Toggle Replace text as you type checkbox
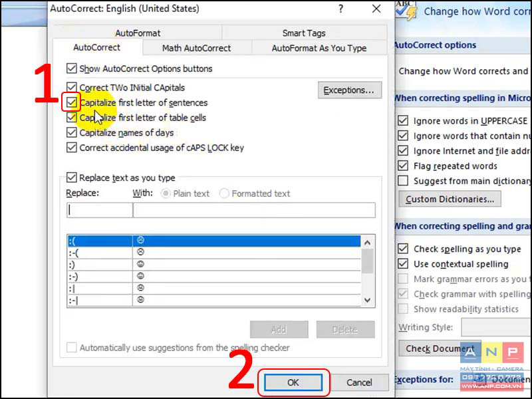 point(72,178)
